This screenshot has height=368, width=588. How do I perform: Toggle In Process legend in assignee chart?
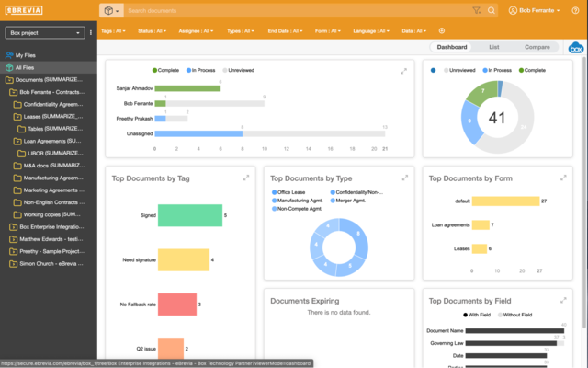pos(200,70)
